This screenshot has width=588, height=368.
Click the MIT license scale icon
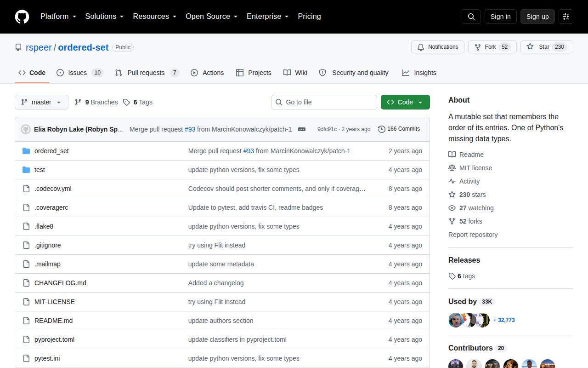click(x=452, y=168)
